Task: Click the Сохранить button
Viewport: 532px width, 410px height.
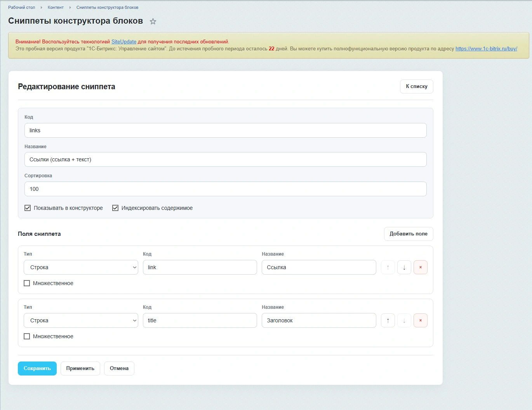Action: (x=37, y=368)
